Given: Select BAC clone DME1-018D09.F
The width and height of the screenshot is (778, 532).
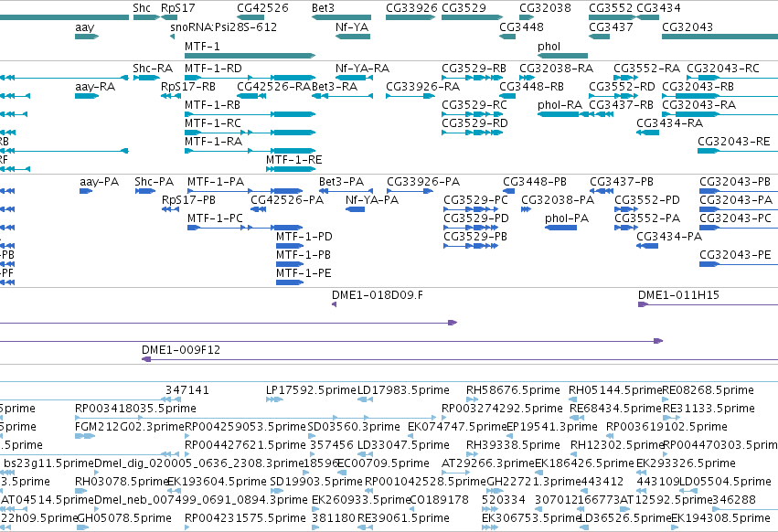Looking at the screenshot, I should pyautogui.click(x=334, y=304).
